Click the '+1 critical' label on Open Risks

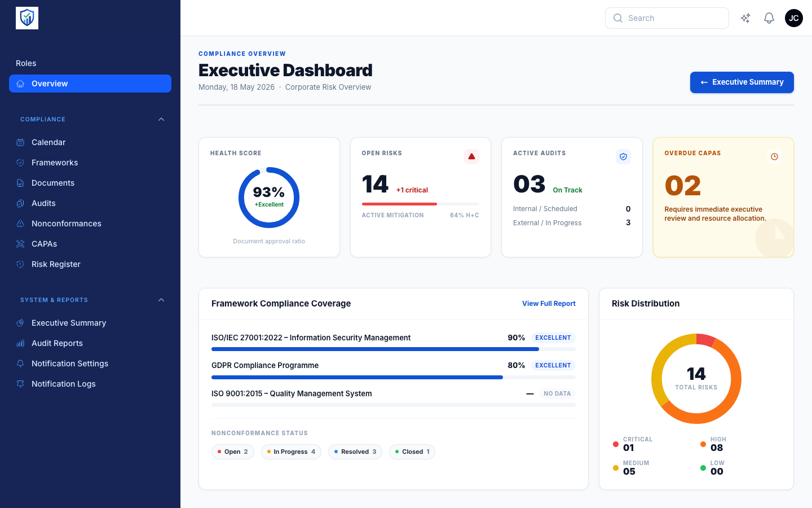click(x=412, y=190)
